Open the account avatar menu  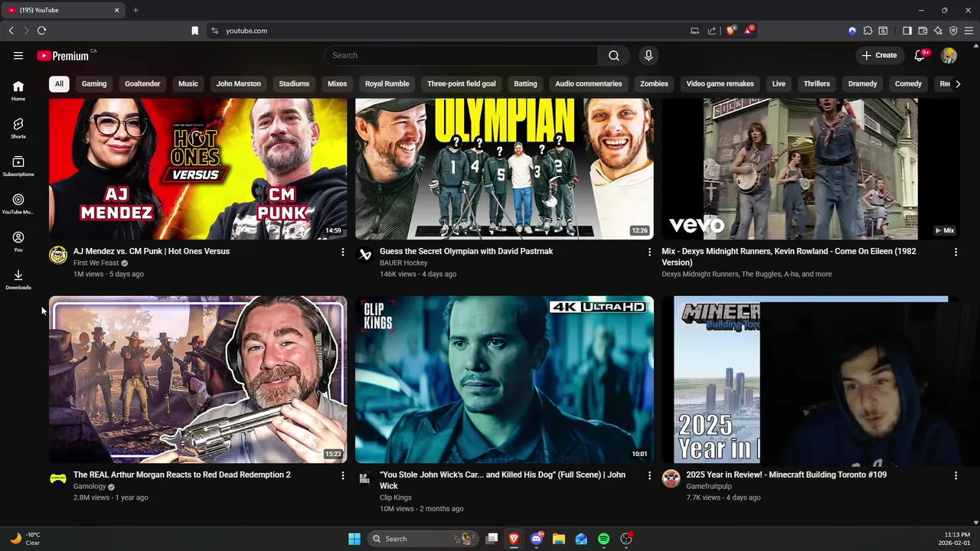click(949, 55)
